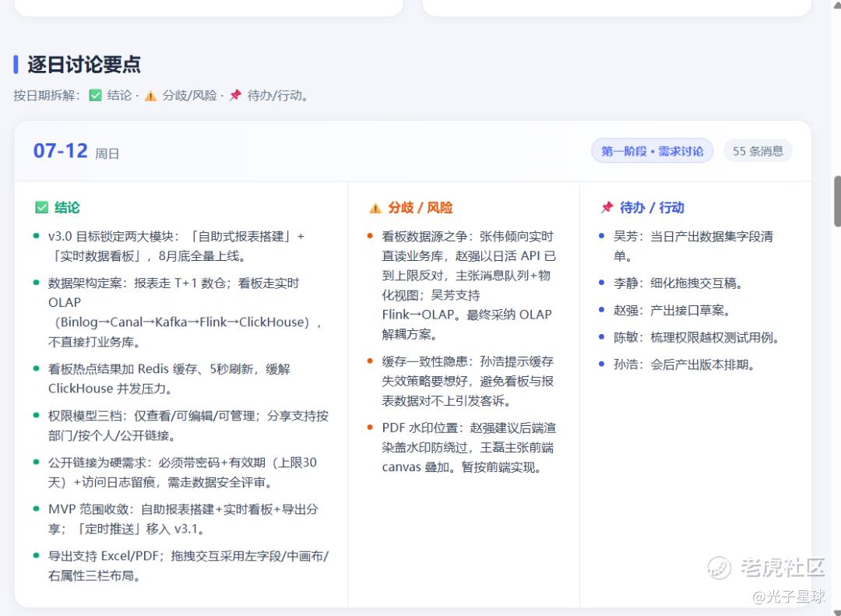This screenshot has width=841, height=616.
Task: Select the 吴芳 todo item about 数据集字段清单
Action: coord(694,246)
